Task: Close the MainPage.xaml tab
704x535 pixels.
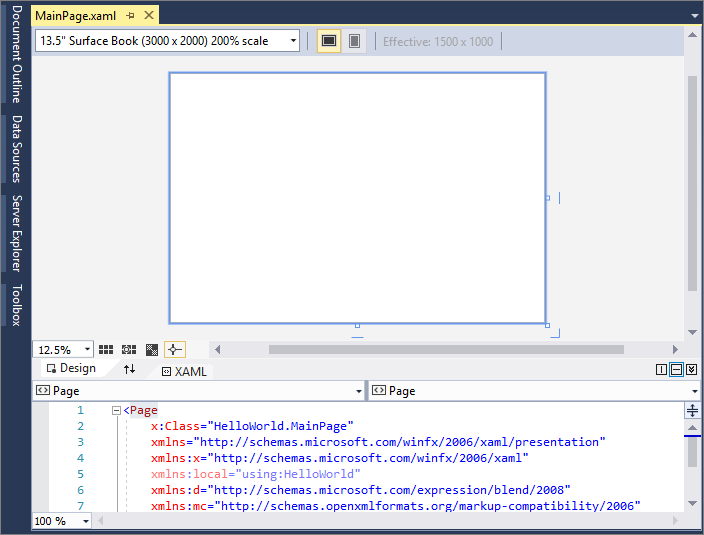Action: tap(148, 16)
